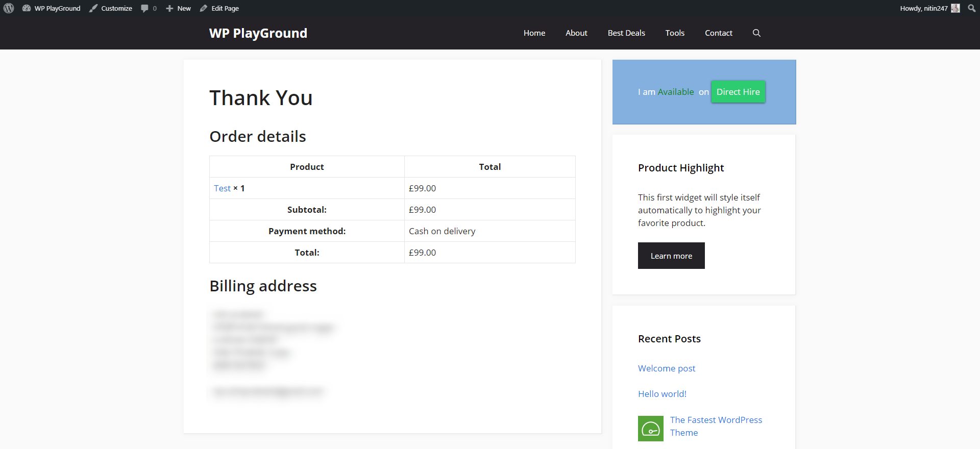The height and width of the screenshot is (449, 980).
Task: Click the Billing address heading
Action: pos(263,286)
